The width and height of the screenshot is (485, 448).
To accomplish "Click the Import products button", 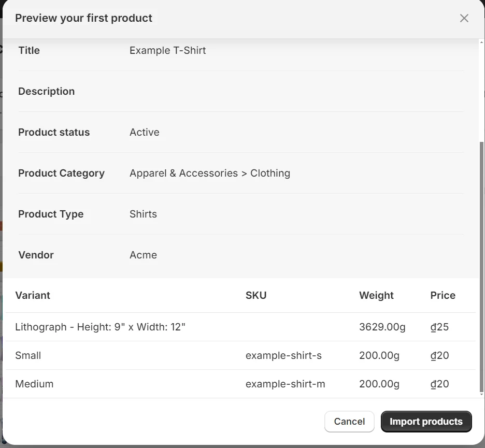I will [426, 421].
